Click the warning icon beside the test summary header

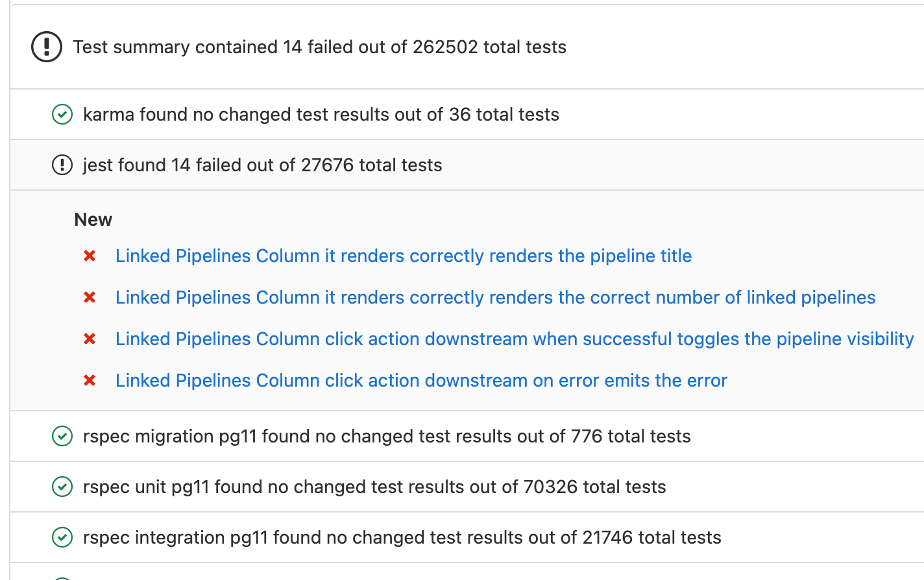46,47
